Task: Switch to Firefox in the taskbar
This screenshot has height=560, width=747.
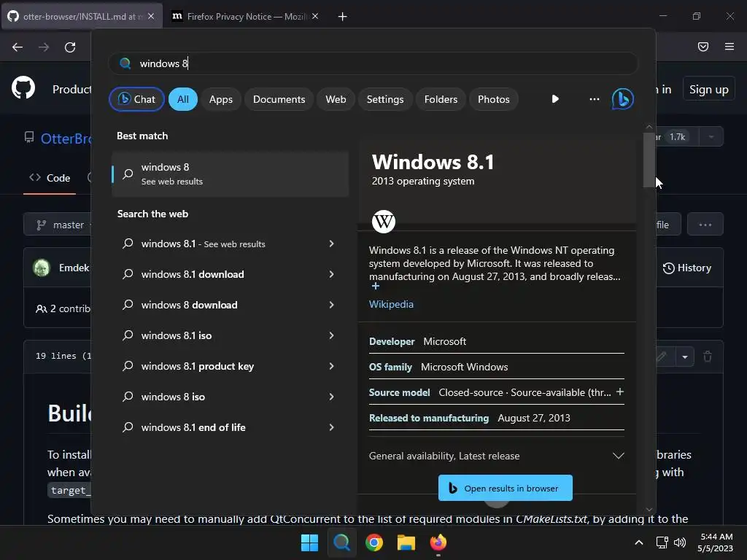Action: tap(438, 542)
